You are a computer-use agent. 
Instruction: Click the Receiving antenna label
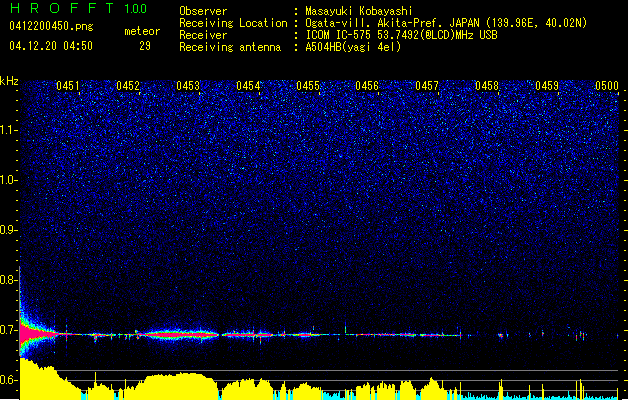click(230, 47)
